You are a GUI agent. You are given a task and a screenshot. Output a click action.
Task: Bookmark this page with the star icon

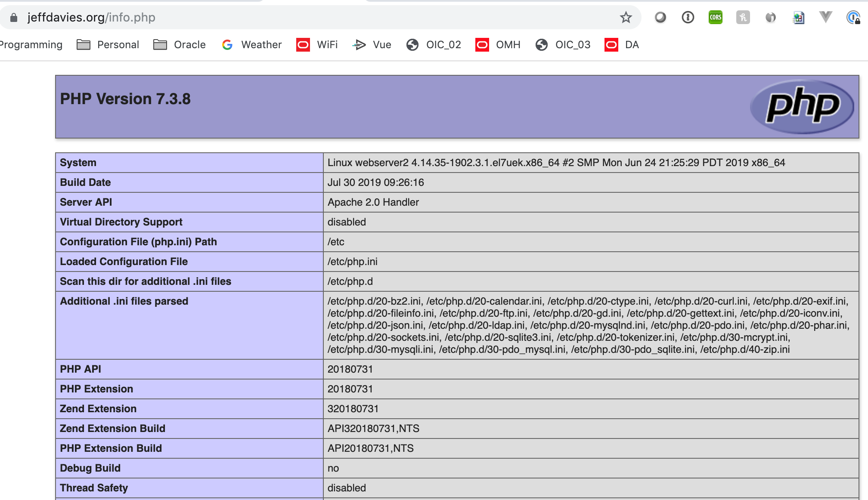[x=626, y=18]
